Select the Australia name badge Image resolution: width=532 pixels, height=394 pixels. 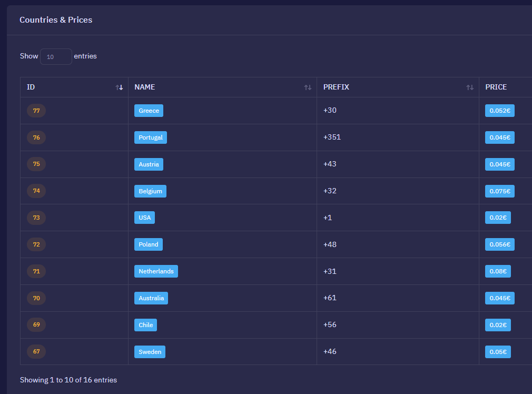(151, 298)
